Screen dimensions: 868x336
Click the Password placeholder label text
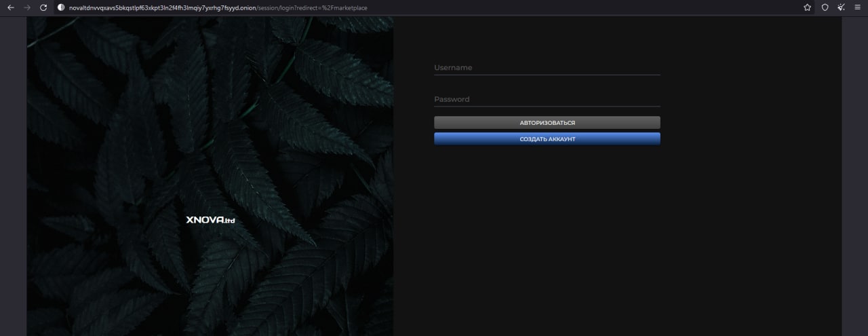point(452,99)
